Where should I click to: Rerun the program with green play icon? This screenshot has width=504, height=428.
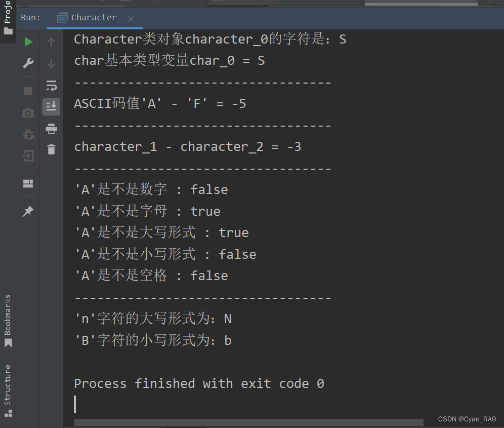[x=28, y=42]
